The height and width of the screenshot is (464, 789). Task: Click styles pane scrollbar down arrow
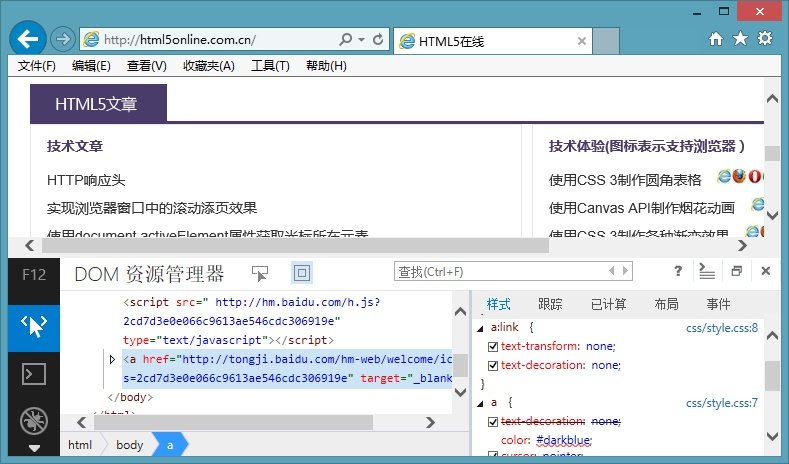click(x=772, y=436)
